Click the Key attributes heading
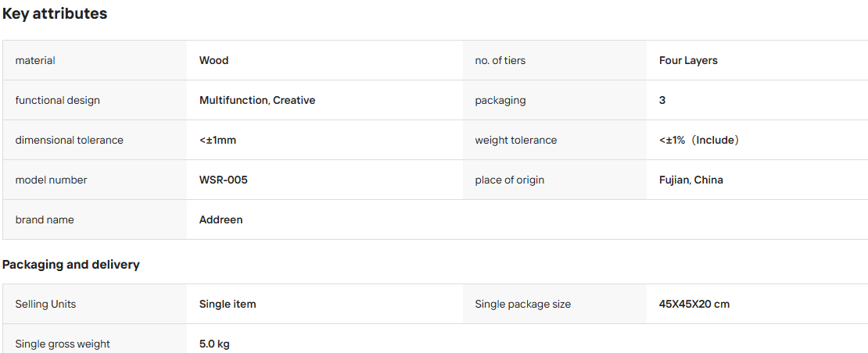Screen dimensions: 868x353 pyautogui.click(x=55, y=14)
